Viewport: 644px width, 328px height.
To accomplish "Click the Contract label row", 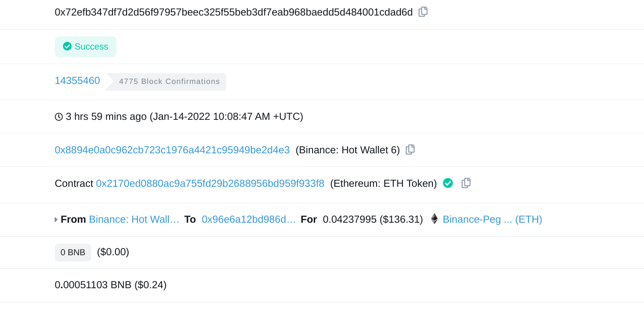I will [73, 183].
